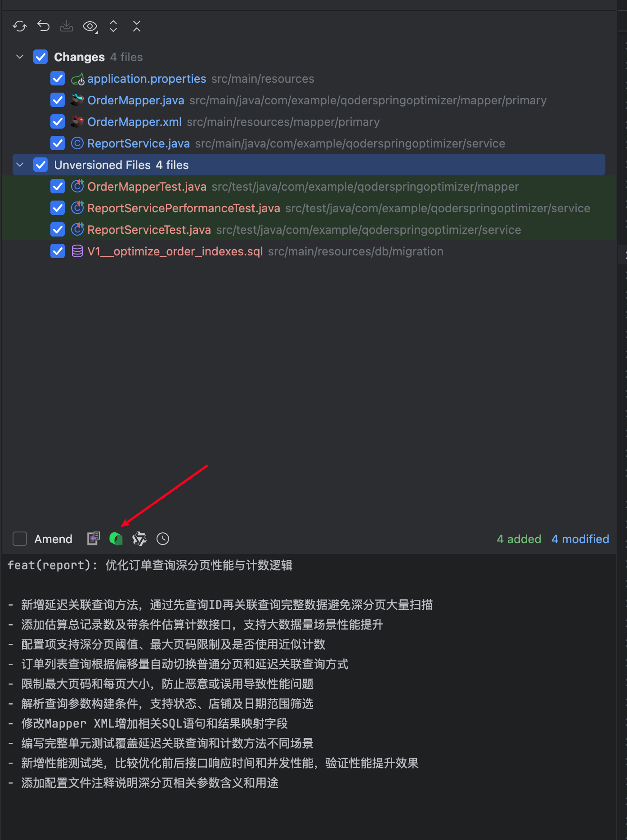Click the Refresh changes icon
This screenshot has width=627, height=840.
coord(20,27)
